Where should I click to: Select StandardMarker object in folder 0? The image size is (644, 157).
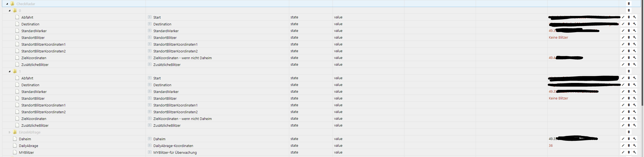[34, 31]
